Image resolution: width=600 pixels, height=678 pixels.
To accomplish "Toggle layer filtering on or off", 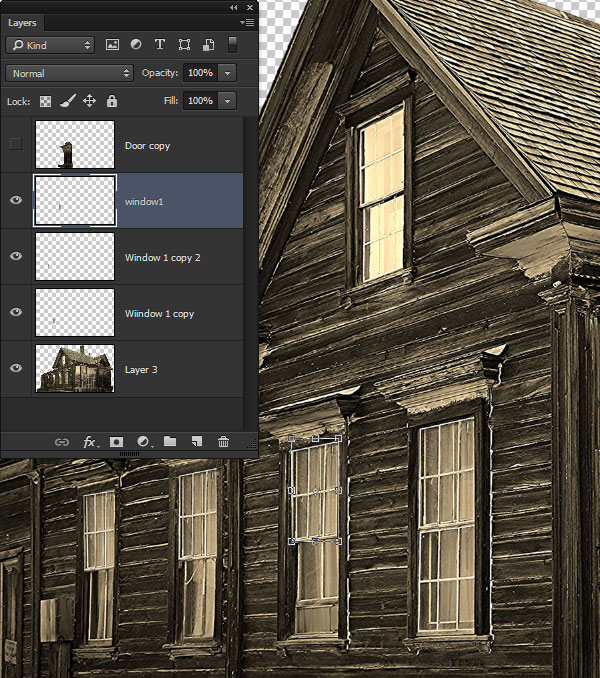I will click(x=233, y=45).
